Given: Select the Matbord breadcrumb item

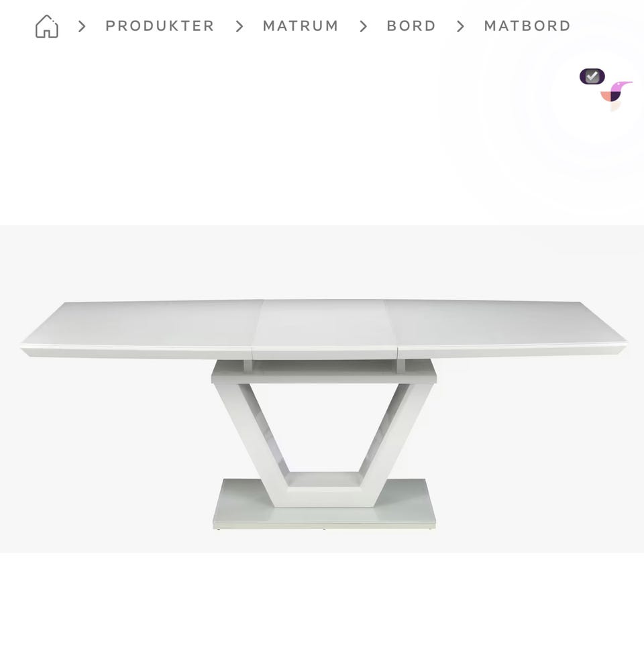Looking at the screenshot, I should coord(527,26).
